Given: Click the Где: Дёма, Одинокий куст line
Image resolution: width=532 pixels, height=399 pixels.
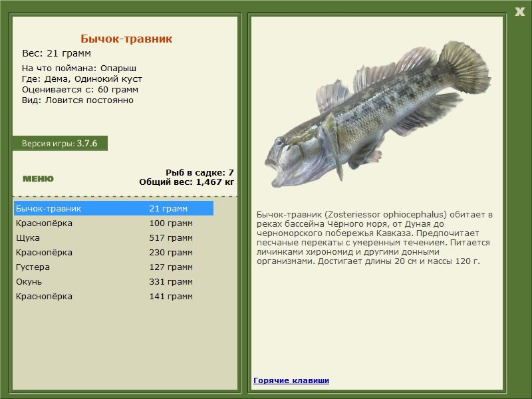Looking at the screenshot, I should (x=82, y=79).
